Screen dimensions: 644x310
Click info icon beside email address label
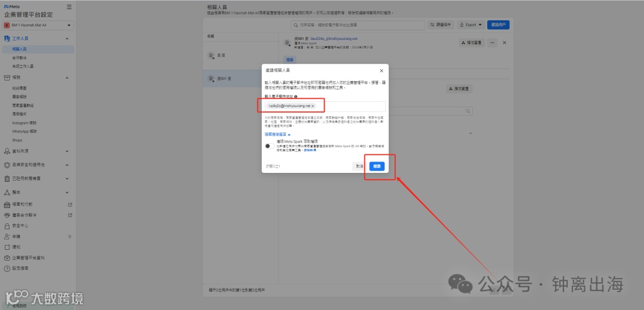coord(296,97)
